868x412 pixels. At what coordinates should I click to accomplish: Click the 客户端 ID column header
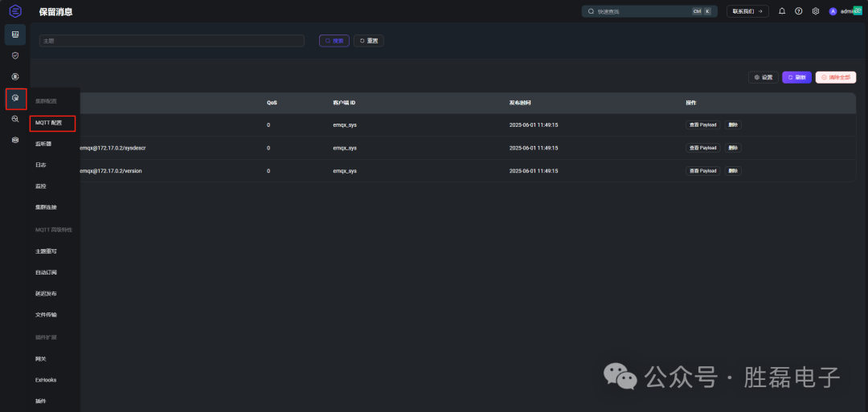tap(344, 103)
